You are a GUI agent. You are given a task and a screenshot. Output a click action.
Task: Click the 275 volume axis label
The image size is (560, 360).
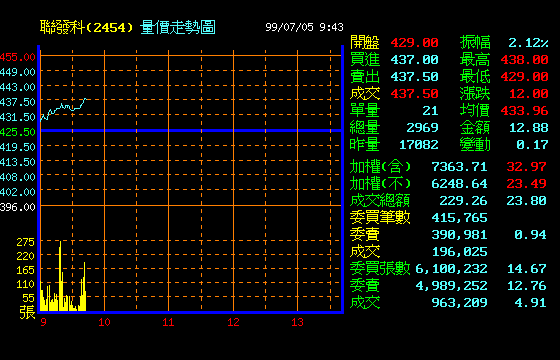coord(26,242)
